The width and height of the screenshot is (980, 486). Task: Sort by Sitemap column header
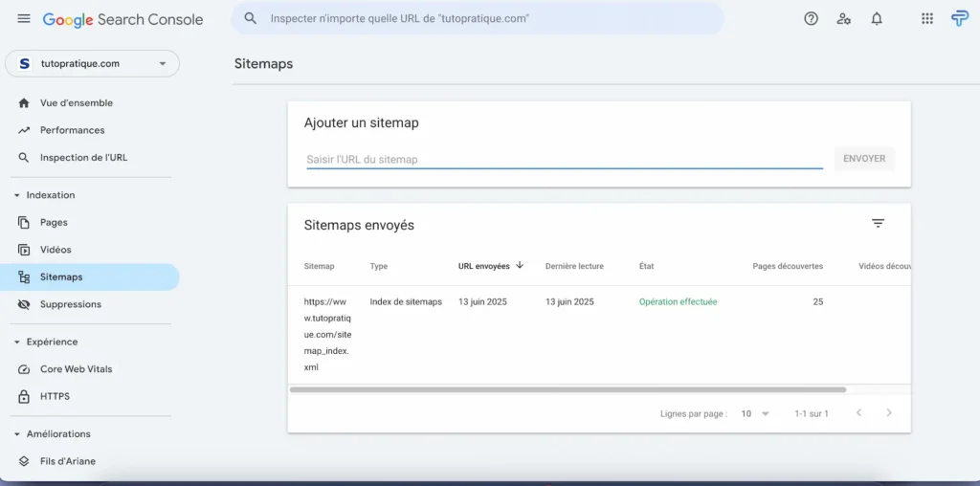[319, 266]
